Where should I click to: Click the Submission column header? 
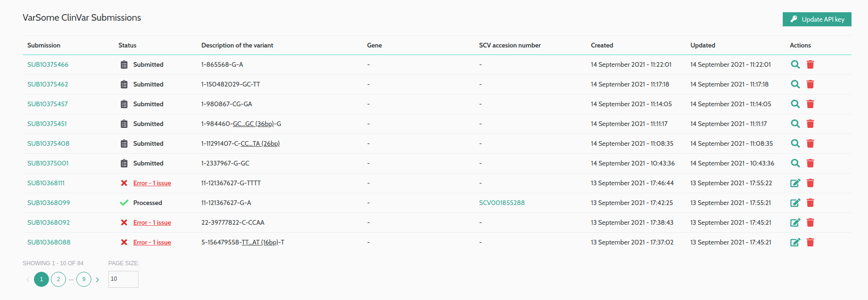tap(44, 45)
